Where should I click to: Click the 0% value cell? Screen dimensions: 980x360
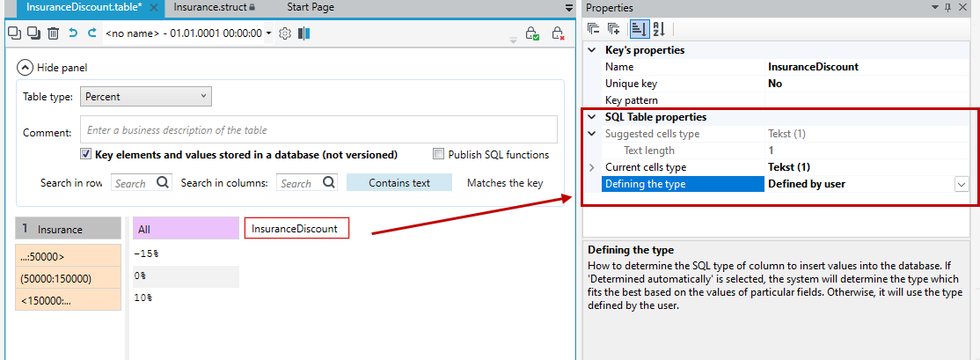click(186, 276)
